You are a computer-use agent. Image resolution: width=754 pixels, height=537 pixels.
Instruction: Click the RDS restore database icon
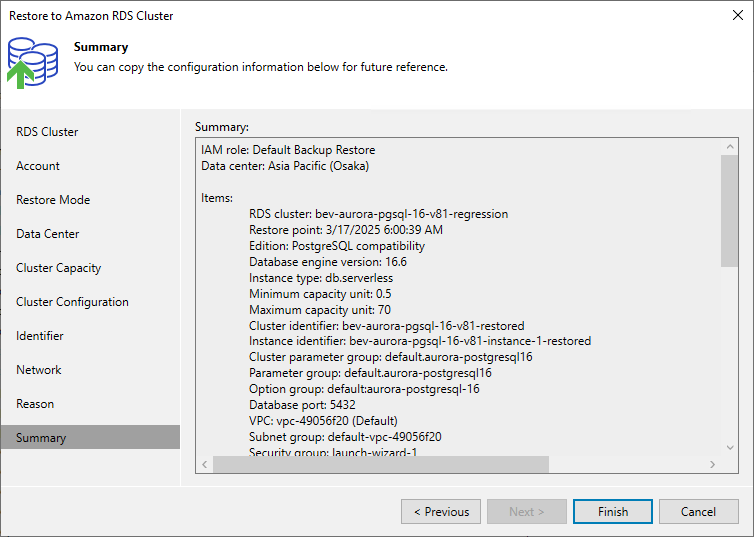tap(33, 63)
